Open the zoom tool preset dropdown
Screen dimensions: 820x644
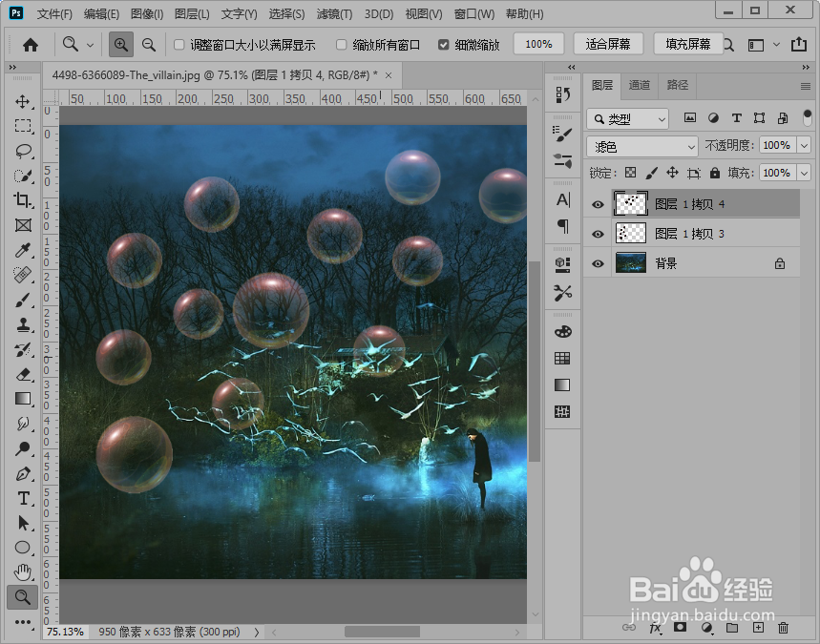[90, 45]
